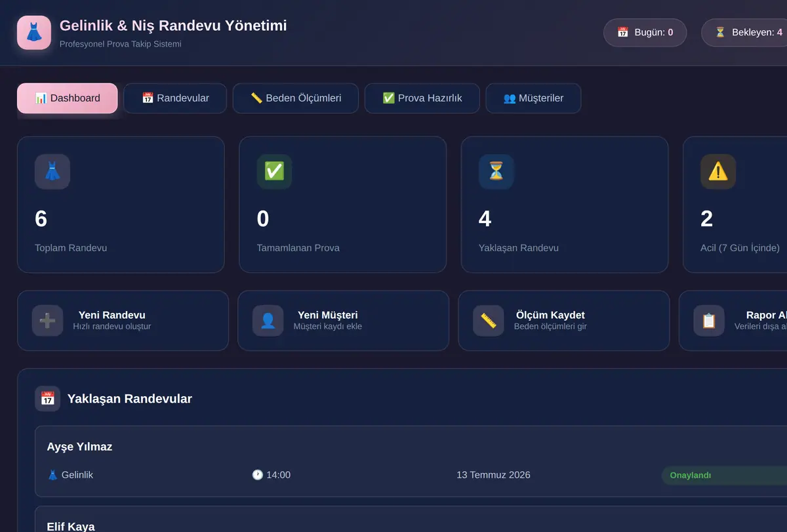This screenshot has width=787, height=532.
Task: Go to the Prova Hazırlık tab
Action: click(x=422, y=98)
